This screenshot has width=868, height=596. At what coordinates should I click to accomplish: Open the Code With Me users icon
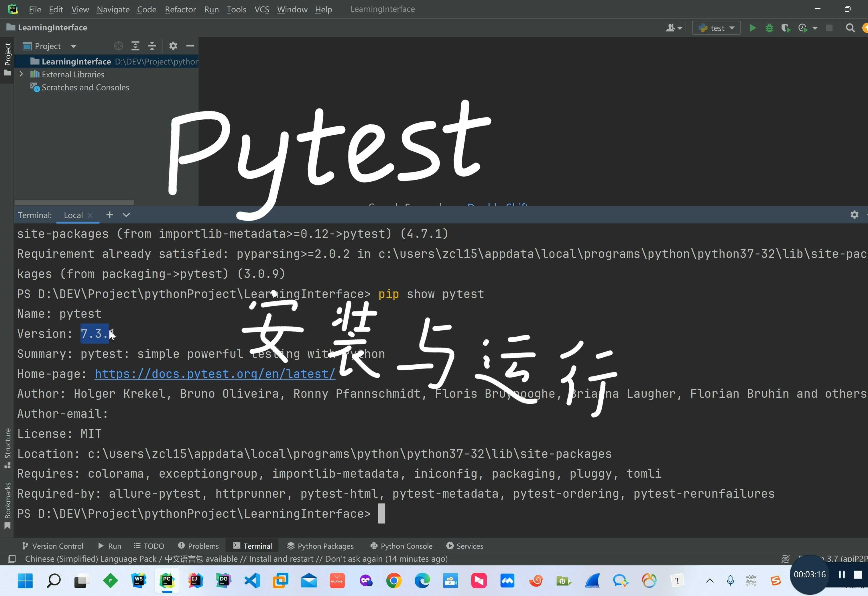pyautogui.click(x=674, y=28)
